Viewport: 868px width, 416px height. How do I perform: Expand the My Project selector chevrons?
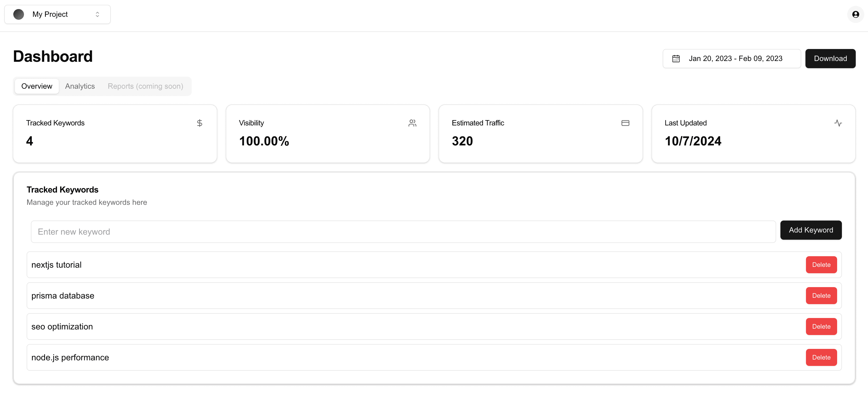click(97, 14)
